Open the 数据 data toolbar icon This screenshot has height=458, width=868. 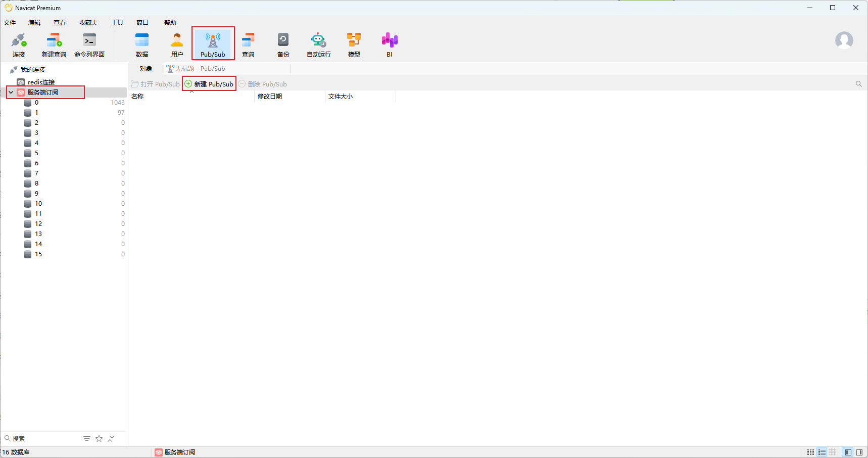coord(142,45)
